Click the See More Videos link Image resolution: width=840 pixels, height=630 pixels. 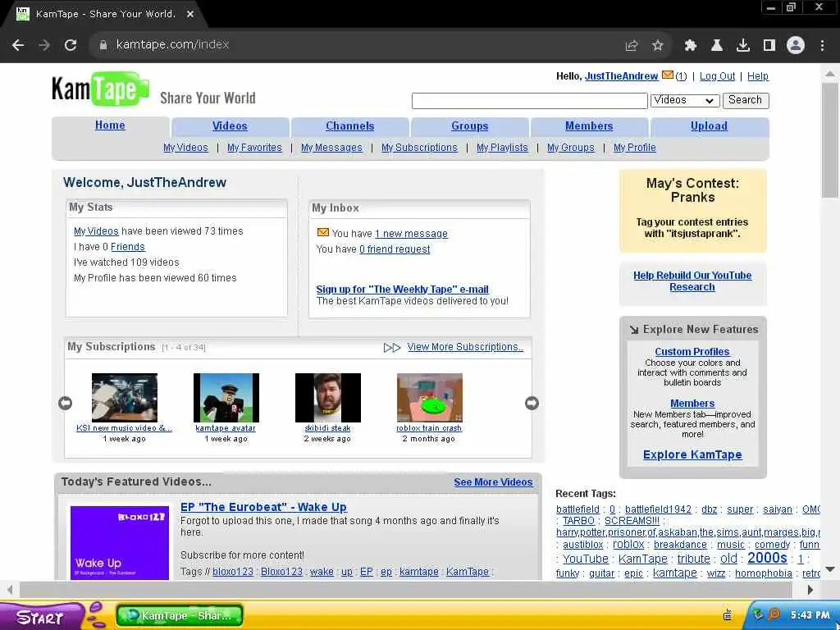(x=493, y=482)
